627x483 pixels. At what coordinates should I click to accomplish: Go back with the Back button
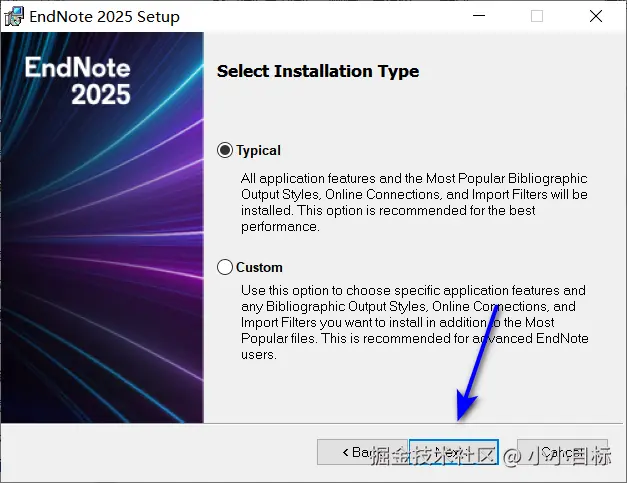362,452
